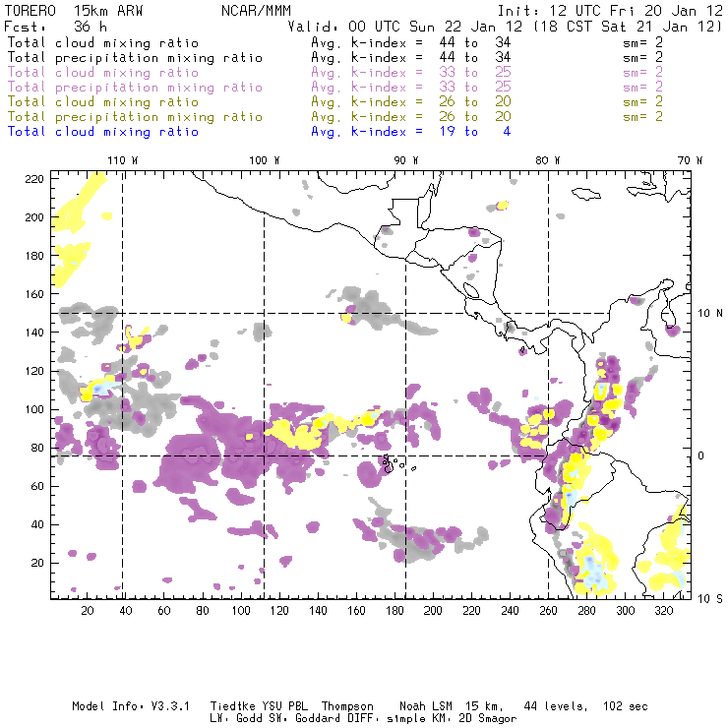Click the black 'Total precipitation mixing ratio' legend row
Viewport: 728px width, 728px height.
pyautogui.click(x=135, y=58)
